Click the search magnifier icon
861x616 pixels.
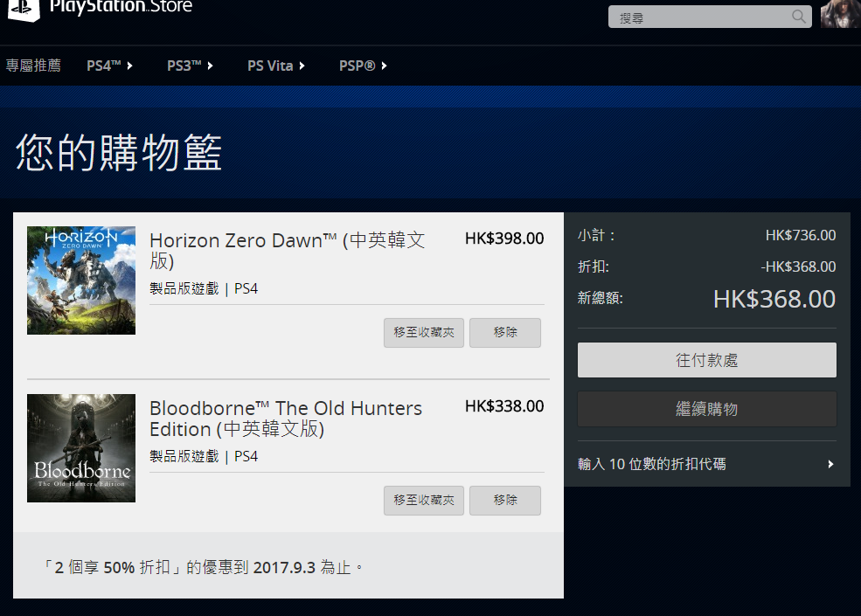tap(798, 17)
